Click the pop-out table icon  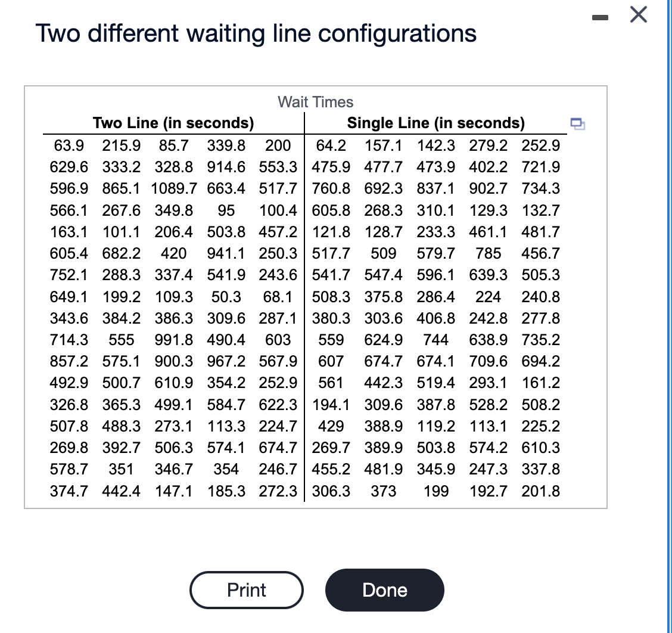tap(577, 123)
